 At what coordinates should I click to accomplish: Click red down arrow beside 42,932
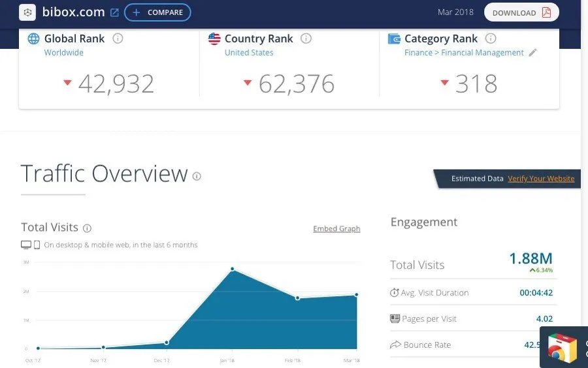[67, 82]
